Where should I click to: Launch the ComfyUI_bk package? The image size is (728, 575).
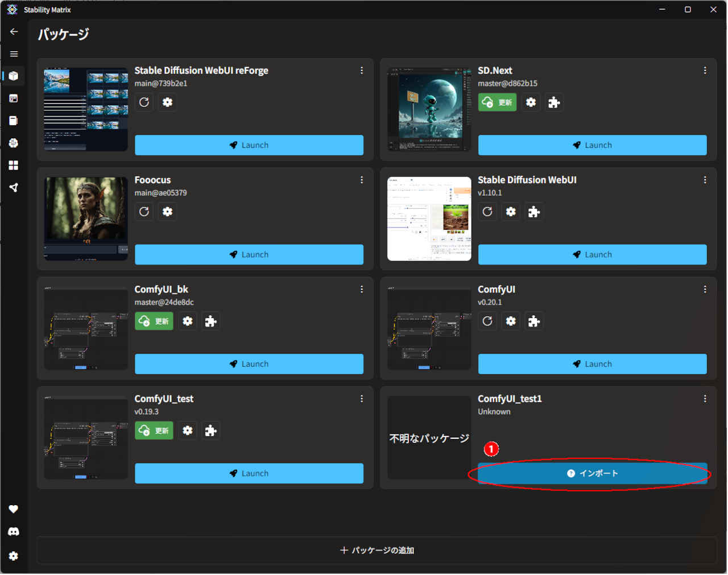(x=249, y=364)
